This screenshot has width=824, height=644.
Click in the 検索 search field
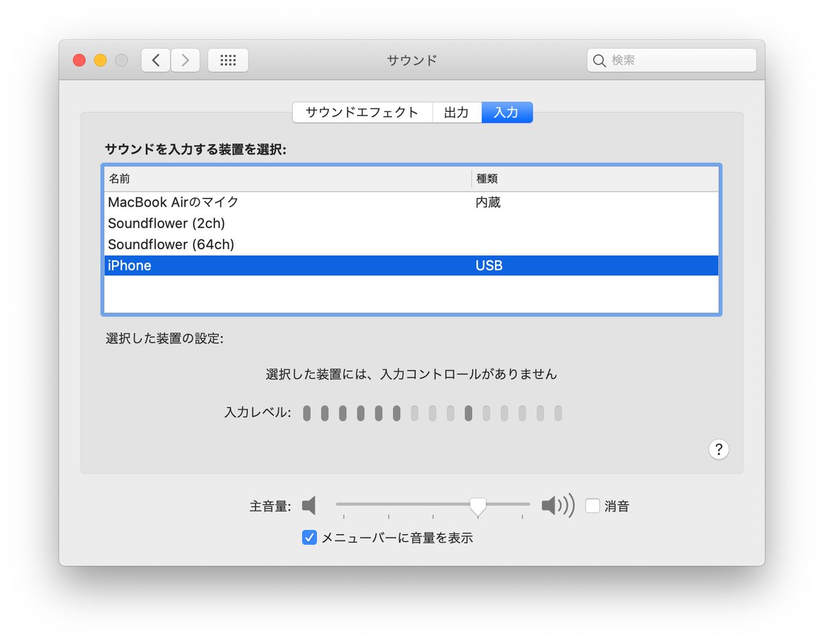tap(672, 60)
